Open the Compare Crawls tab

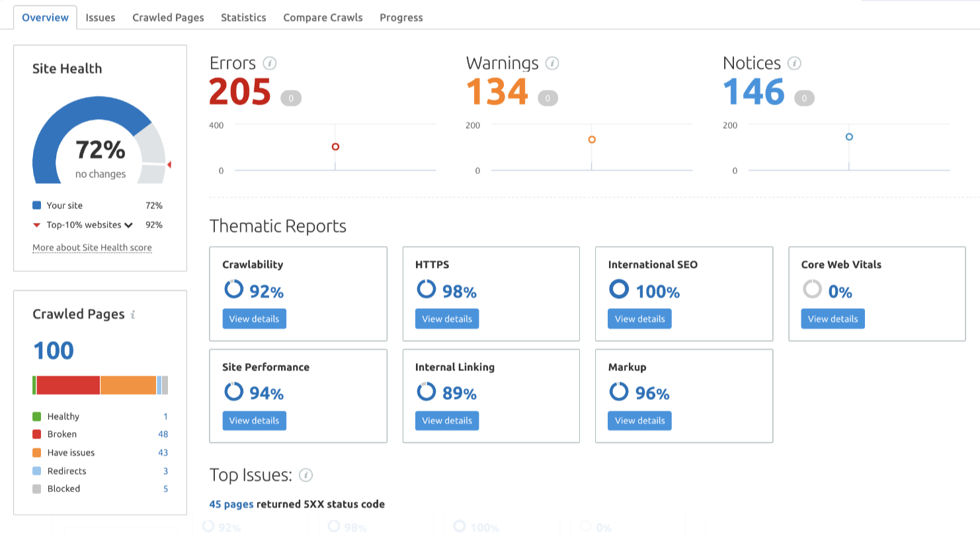[x=323, y=18]
